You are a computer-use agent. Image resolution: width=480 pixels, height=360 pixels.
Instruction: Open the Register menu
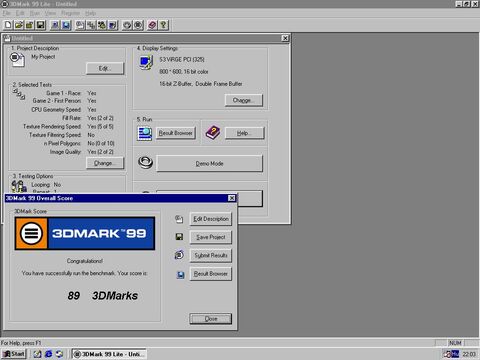[71, 13]
